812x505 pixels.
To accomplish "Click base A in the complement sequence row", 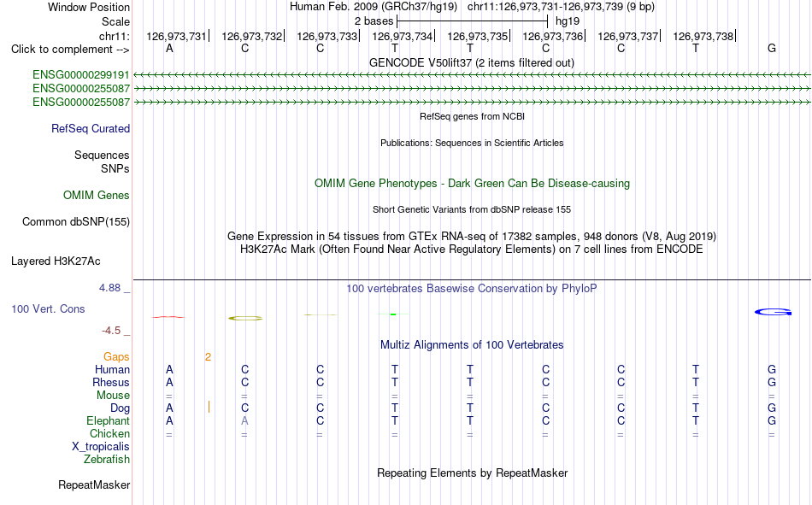I will pyautogui.click(x=169, y=49).
